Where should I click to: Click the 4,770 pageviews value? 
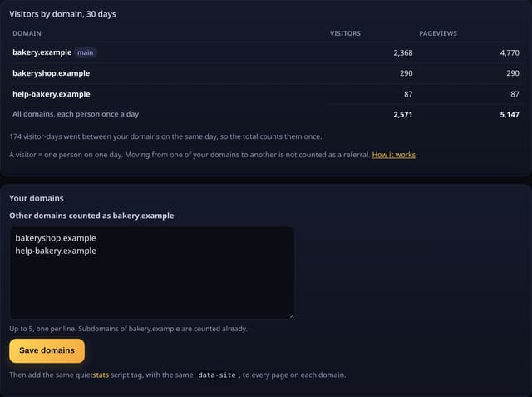[510, 53]
